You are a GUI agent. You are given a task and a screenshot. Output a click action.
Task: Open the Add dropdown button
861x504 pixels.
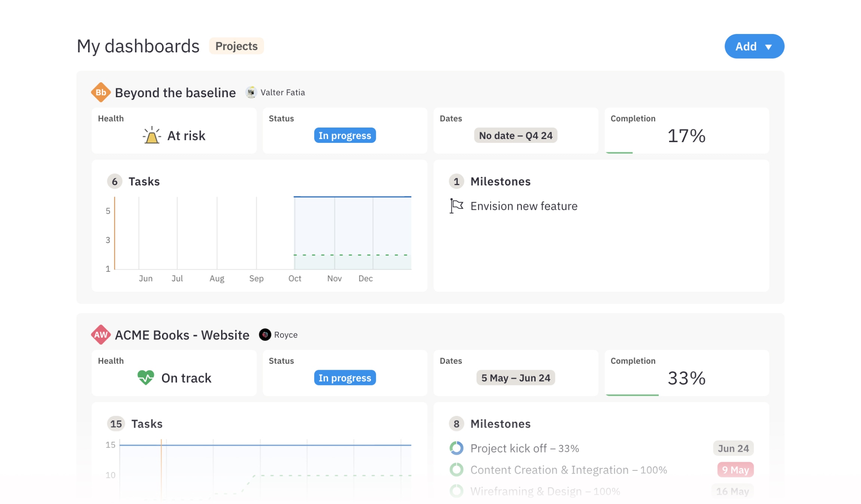(754, 46)
